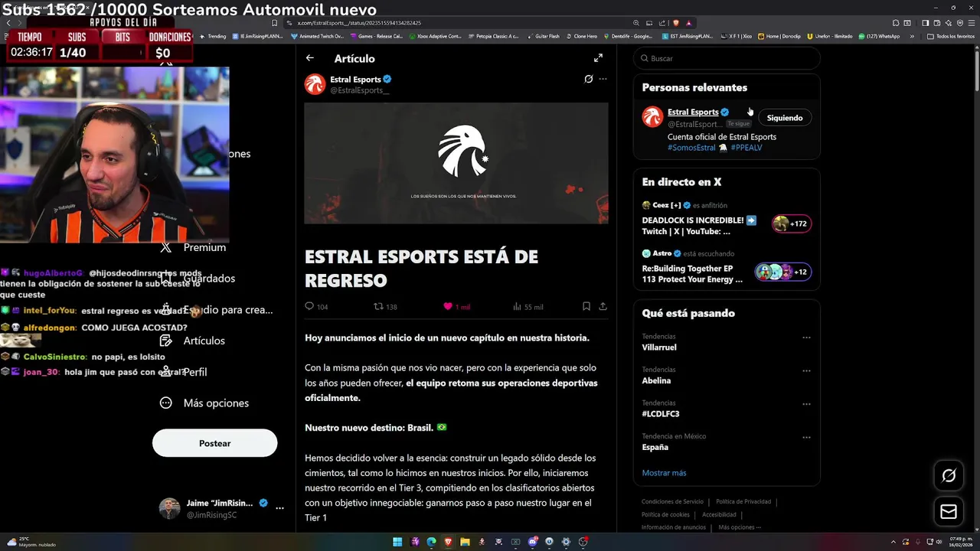This screenshot has height=551, width=980.
Task: Expand the article to full view
Action: (598, 58)
